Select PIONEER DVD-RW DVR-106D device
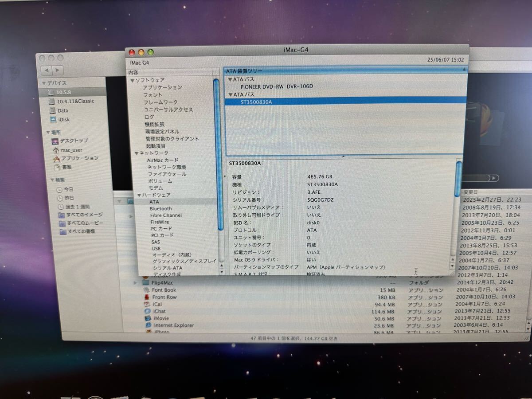Screen dimensions: 532x399 pyautogui.click(x=277, y=86)
